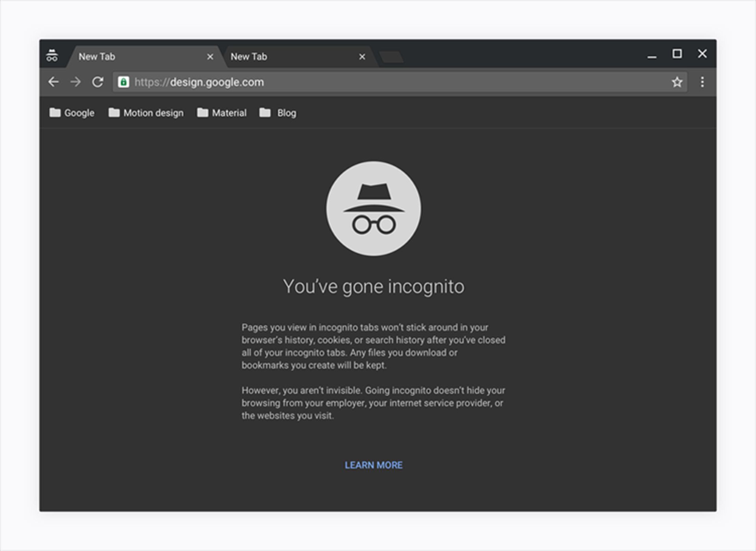756x551 pixels.
Task: Reload the current page
Action: coord(98,82)
